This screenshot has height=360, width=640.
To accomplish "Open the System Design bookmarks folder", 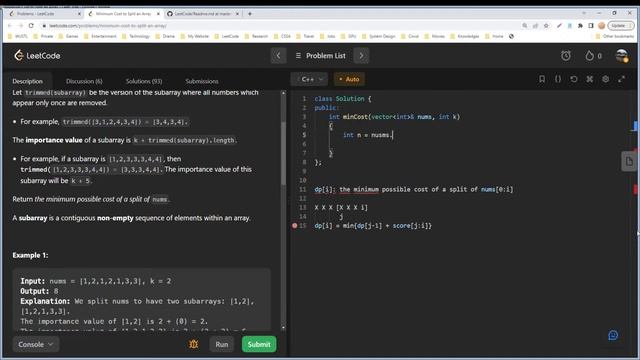I will [378, 36].
